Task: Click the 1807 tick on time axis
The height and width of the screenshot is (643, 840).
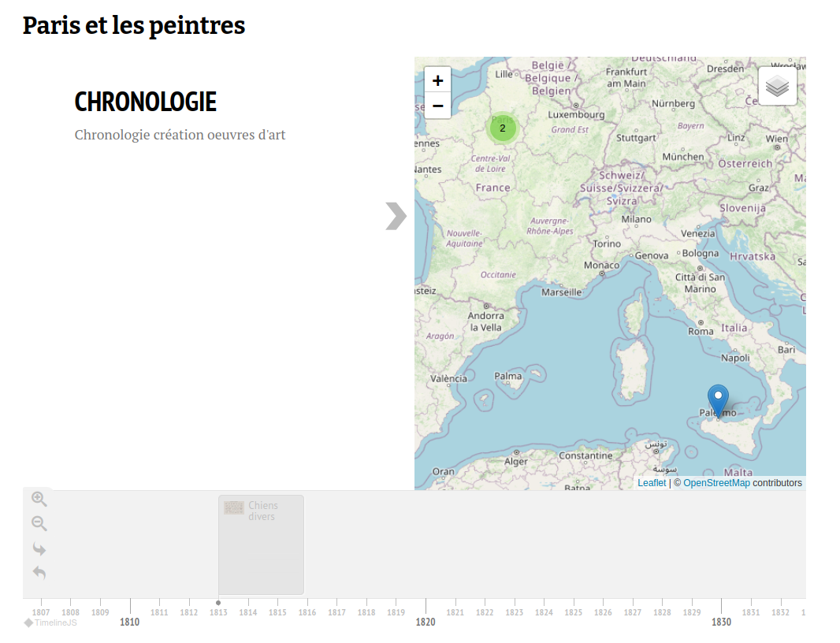Action: point(41,612)
